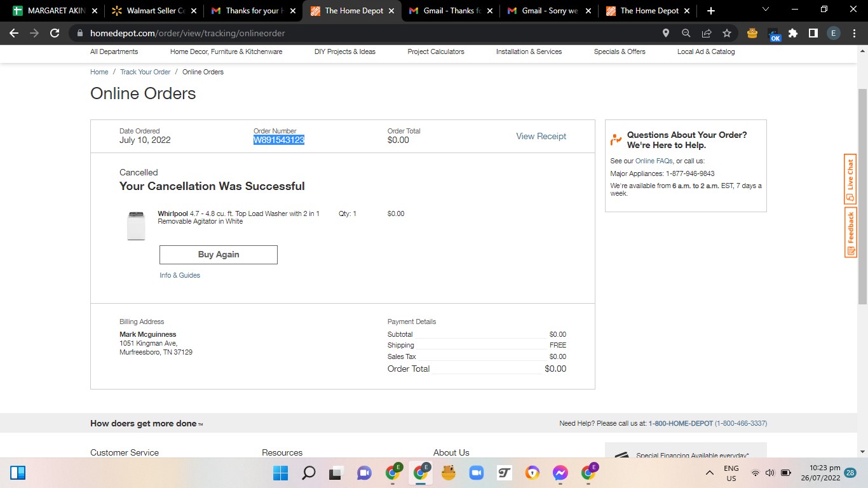Image resolution: width=868 pixels, height=488 pixels.
Task: Open the zoom magnifier icon in address bar
Action: point(686,33)
